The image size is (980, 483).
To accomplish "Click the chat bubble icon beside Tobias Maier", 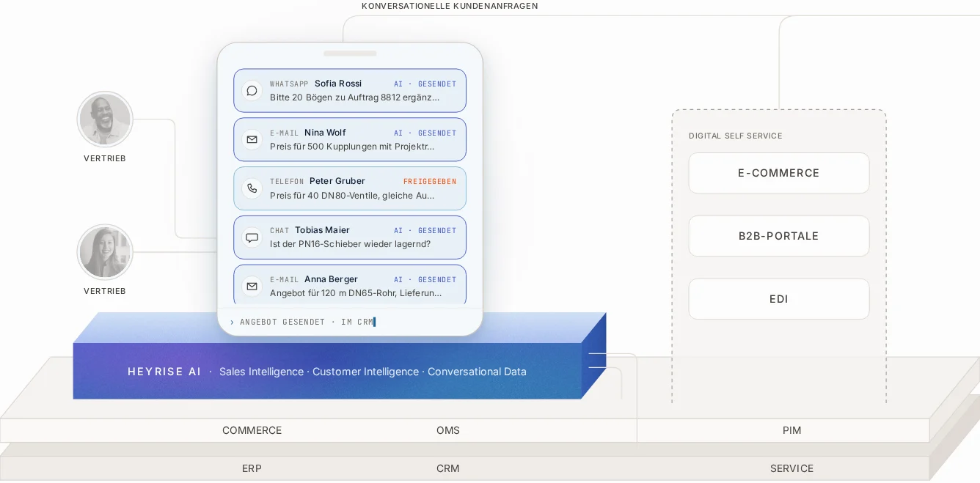I will pos(252,237).
